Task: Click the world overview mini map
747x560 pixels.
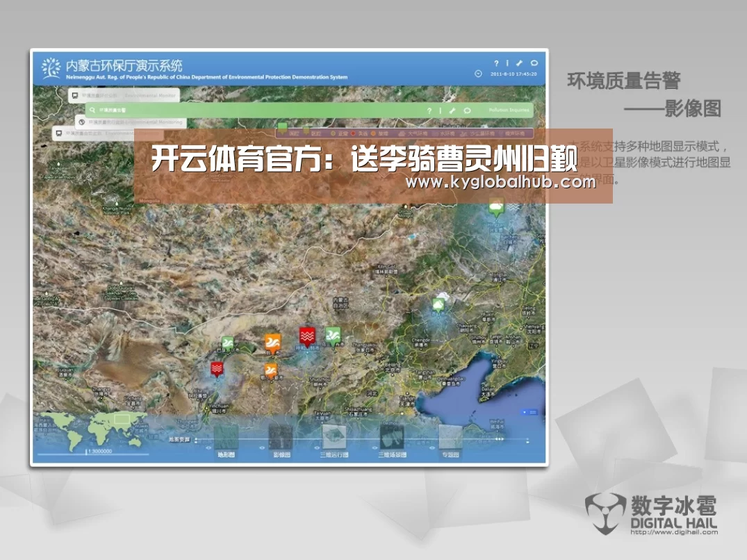Action: click(x=93, y=430)
